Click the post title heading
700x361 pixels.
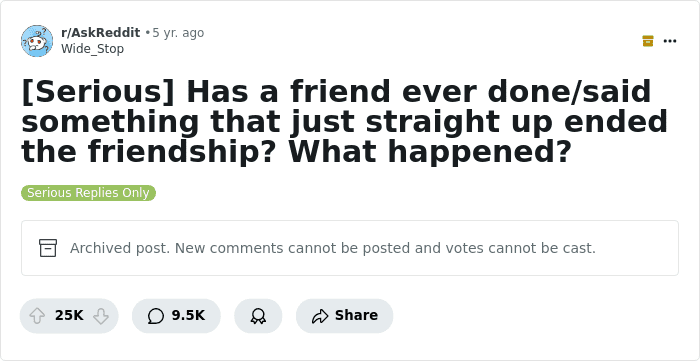pos(345,121)
